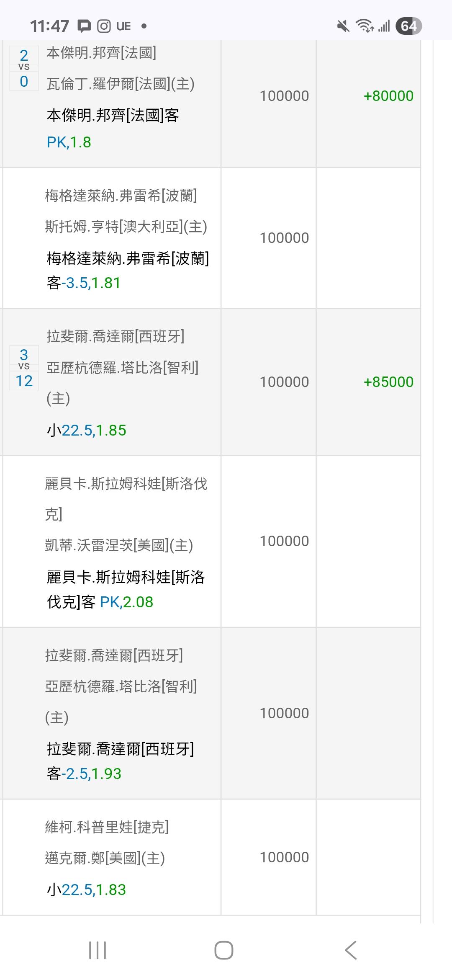Screen dimensions: 452x980
Task: Tap the +80000 winnings amount
Action: (x=388, y=96)
